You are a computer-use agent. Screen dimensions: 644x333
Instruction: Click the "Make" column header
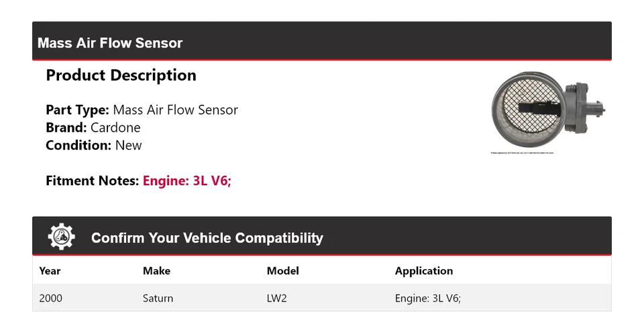point(156,271)
